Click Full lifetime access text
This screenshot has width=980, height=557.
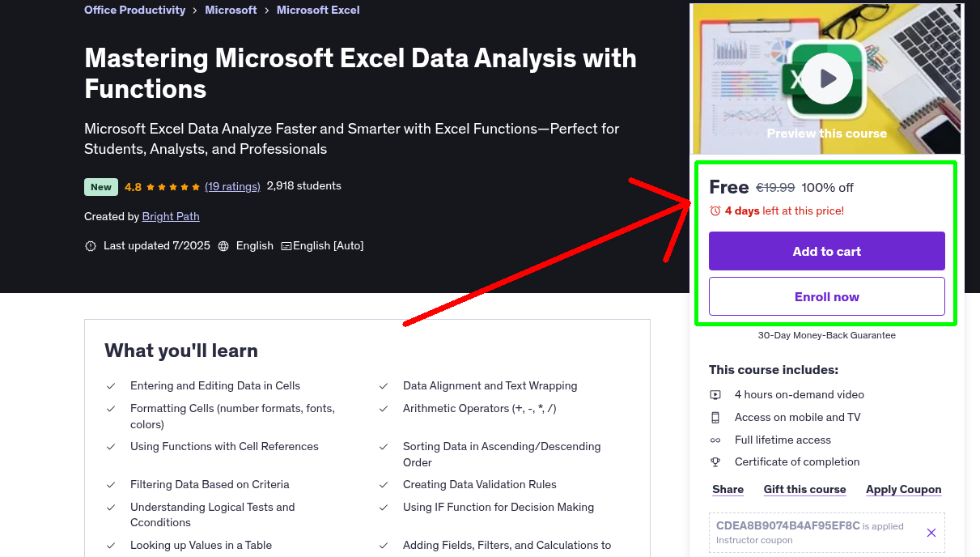pyautogui.click(x=783, y=440)
